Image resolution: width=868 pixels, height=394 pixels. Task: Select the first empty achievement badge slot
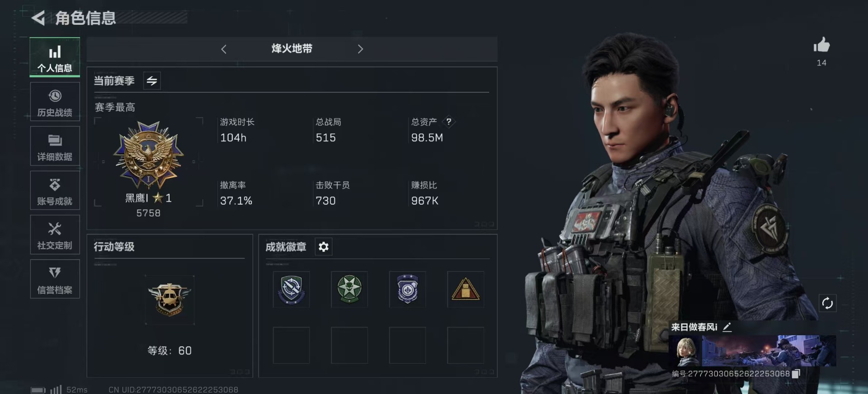291,346
